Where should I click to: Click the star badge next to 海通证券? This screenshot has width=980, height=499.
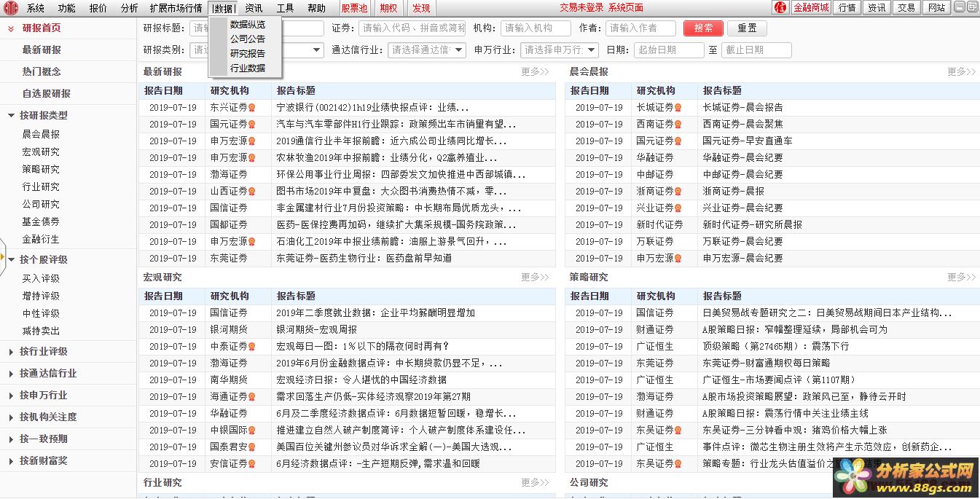252,396
